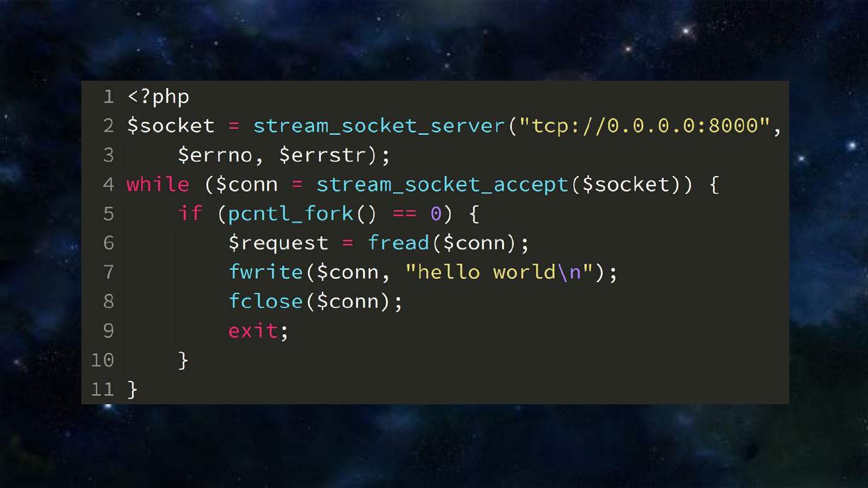Click the purple 0 literal on line 5
868x488 pixels.
click(436, 213)
